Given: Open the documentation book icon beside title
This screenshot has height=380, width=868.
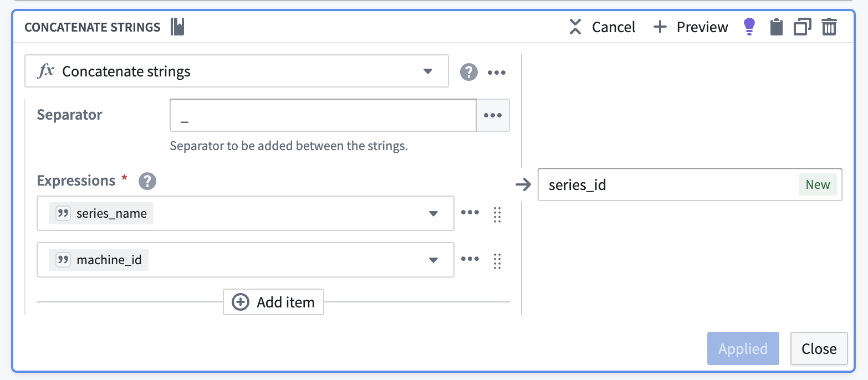Looking at the screenshot, I should (177, 27).
